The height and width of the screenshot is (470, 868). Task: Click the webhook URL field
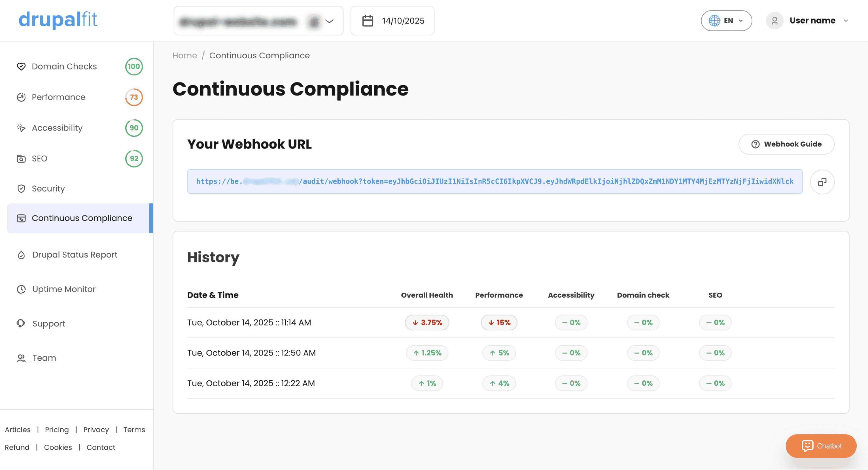pyautogui.click(x=495, y=181)
